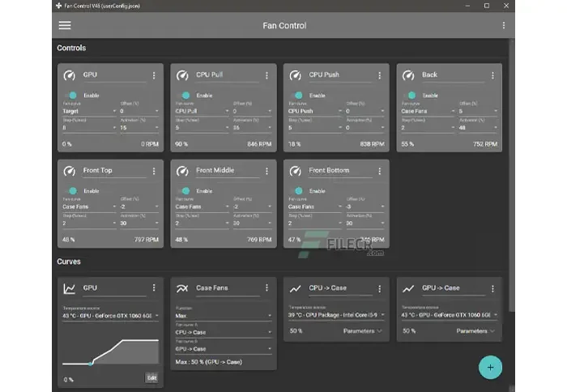
Task: Open the CPU Pull card options menu
Action: (266, 75)
